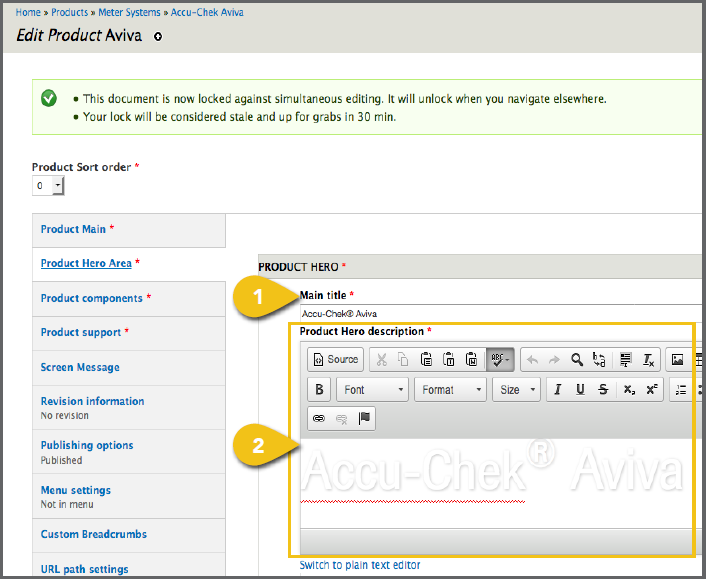
Task: Open the spell check ABC dropdown
Action: [500, 359]
